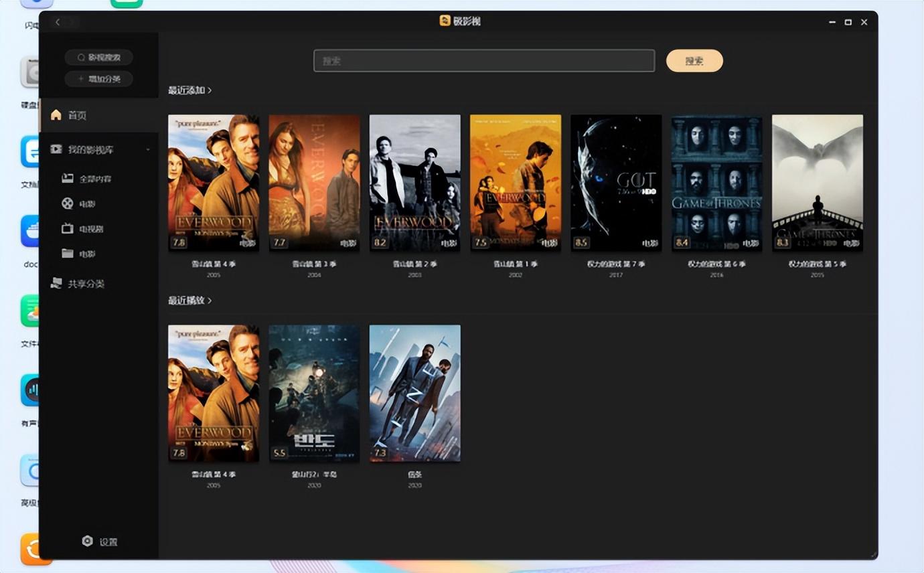Click the 雪山镇 第 1 季 title
This screenshot has width=924, height=573.
pos(516,264)
